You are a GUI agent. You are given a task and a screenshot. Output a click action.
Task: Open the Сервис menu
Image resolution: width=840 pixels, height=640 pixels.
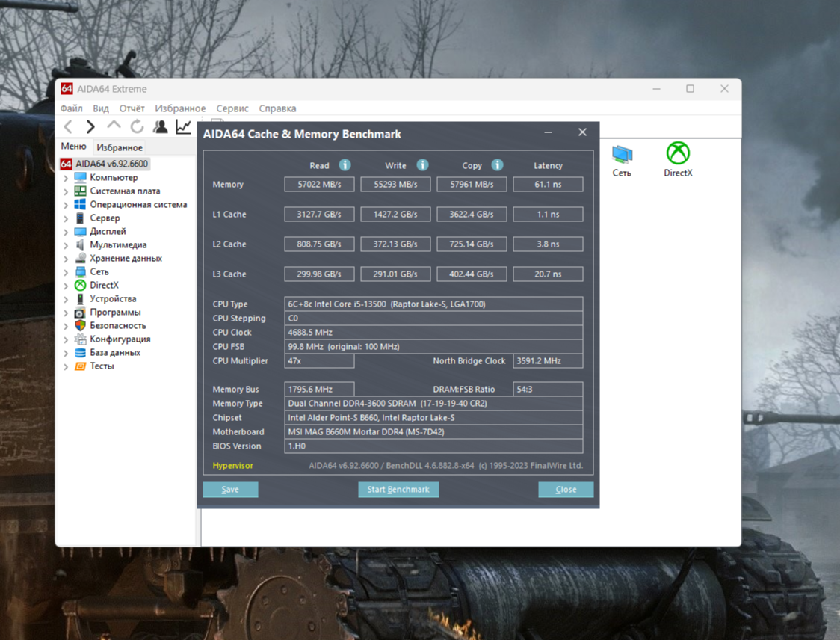[232, 108]
